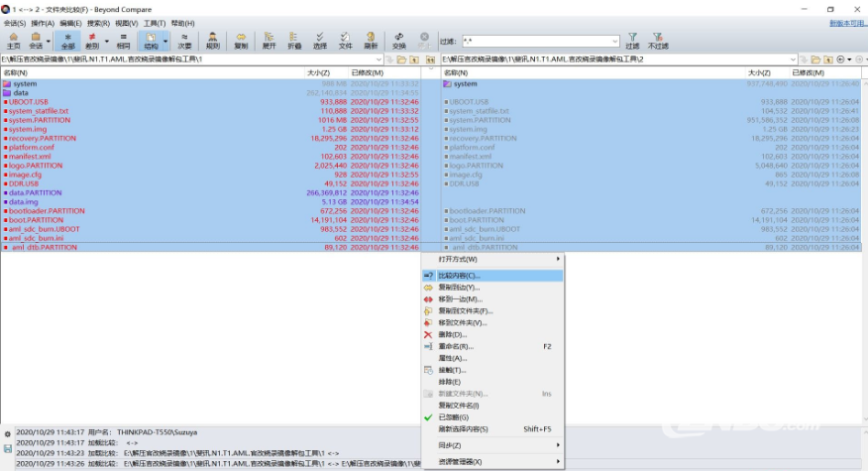Browse for left folder icon
868x471 pixels.
coord(402,59)
